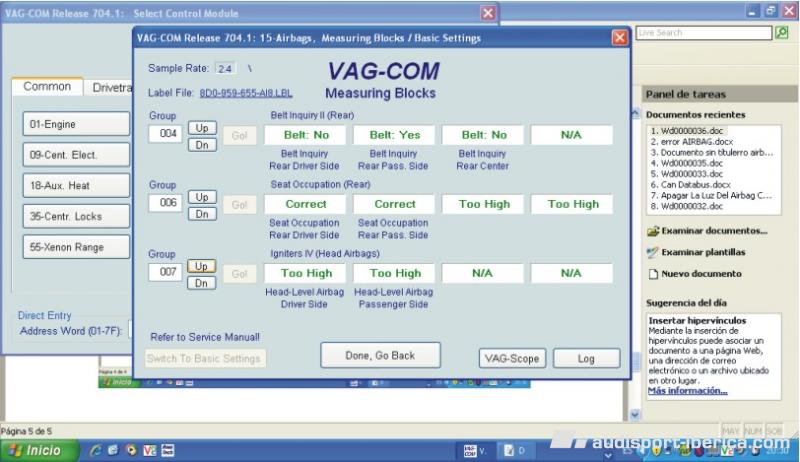Viewport: 800px width, 462px height.
Task: Click Examinar documentos folder icon
Action: coord(653,231)
